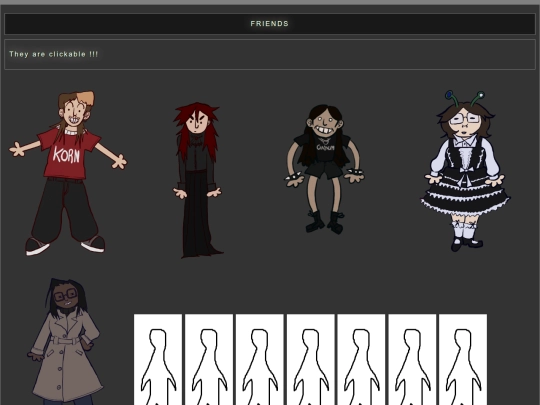Click the first blank silhouette placeholder
540x405 pixels.
158,359
